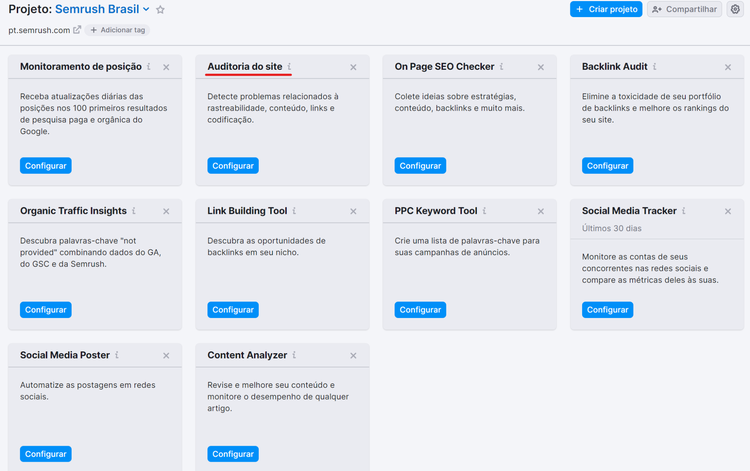750x471 pixels.
Task: Dismiss the Social Media Tracker card
Action: point(728,211)
